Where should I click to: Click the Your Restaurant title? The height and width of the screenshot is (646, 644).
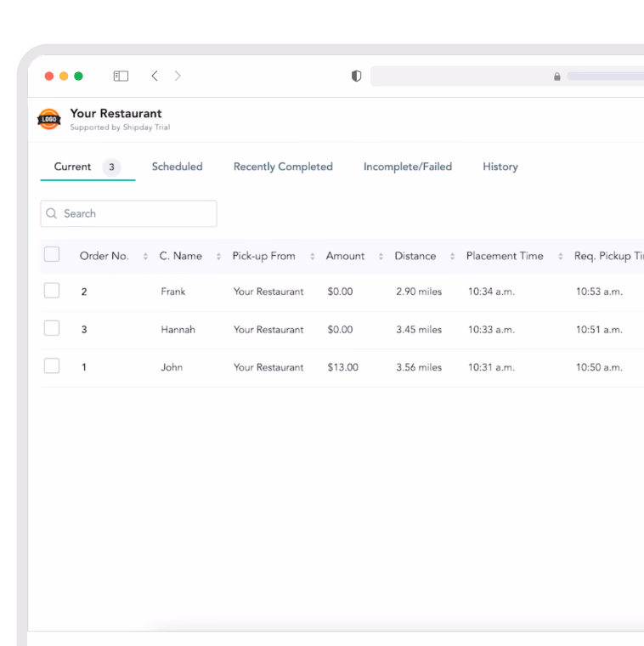(x=116, y=113)
